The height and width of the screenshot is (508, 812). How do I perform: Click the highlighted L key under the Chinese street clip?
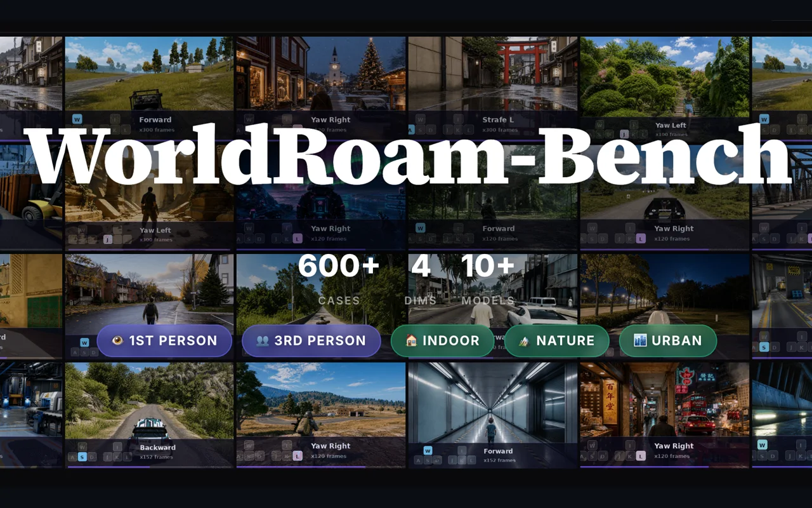pos(641,455)
